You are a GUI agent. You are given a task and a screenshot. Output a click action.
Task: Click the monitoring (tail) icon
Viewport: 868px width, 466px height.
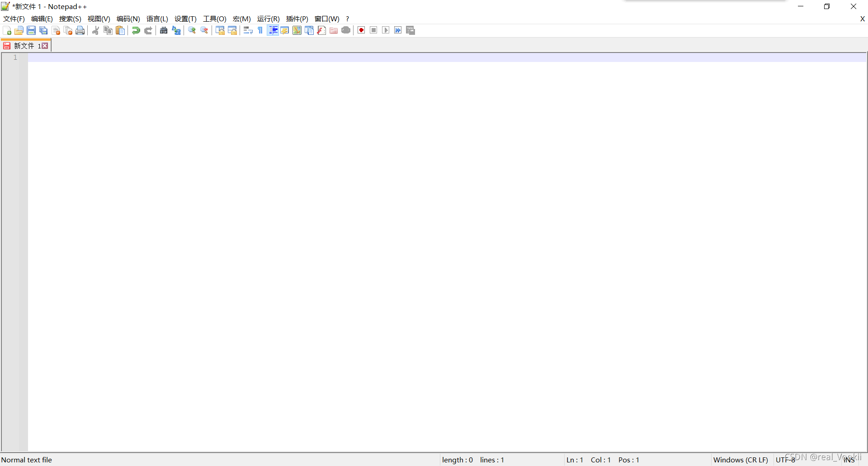pyautogui.click(x=346, y=30)
